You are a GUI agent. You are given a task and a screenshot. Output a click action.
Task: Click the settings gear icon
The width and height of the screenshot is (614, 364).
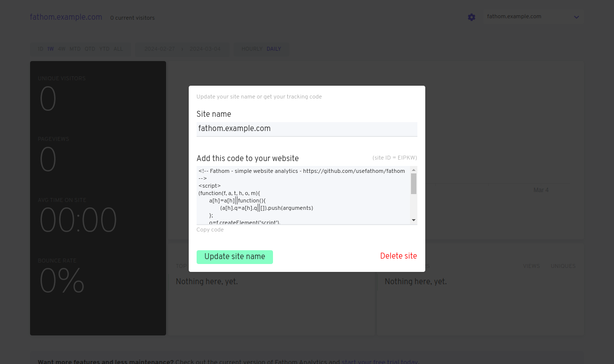click(472, 17)
